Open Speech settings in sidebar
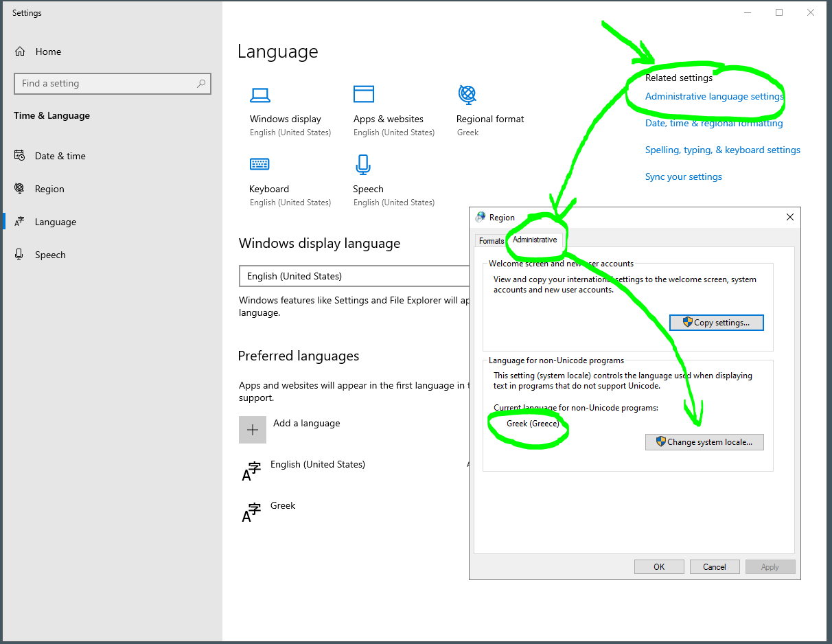Screen dimensions: 832x644 click(x=50, y=255)
